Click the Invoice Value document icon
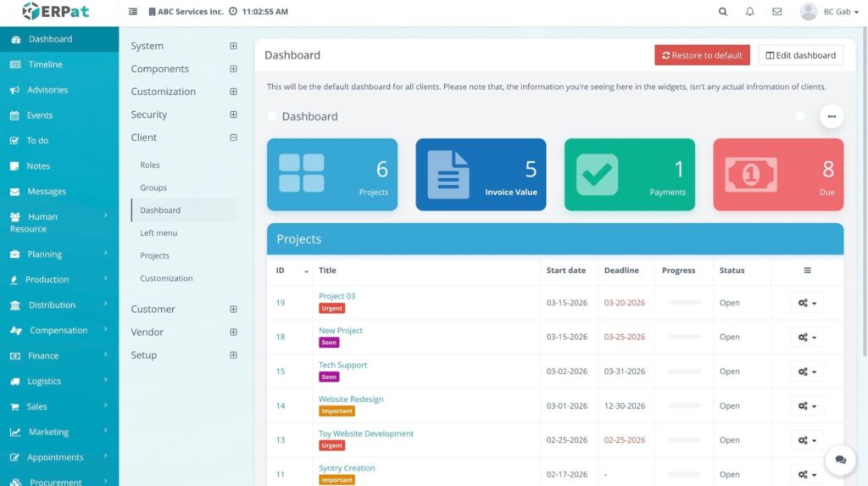 click(x=448, y=175)
